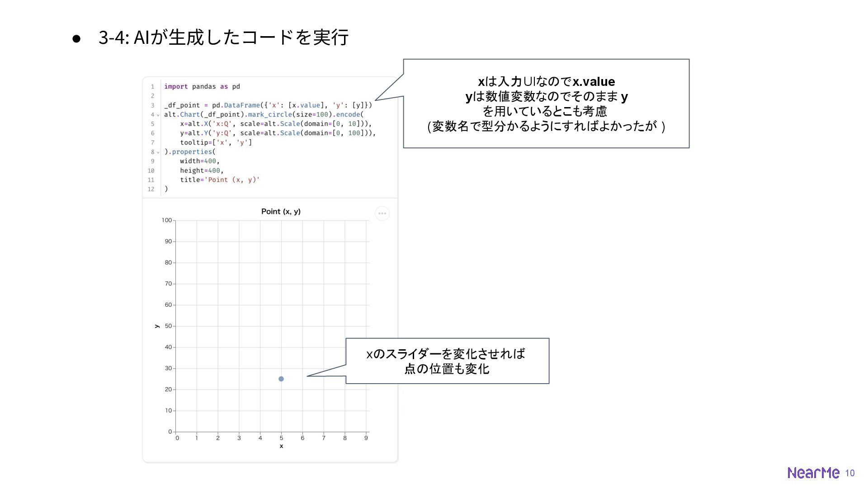Click the 'import pandas as pd' code line
Viewport: 868px width, 488px height.
click(x=202, y=86)
